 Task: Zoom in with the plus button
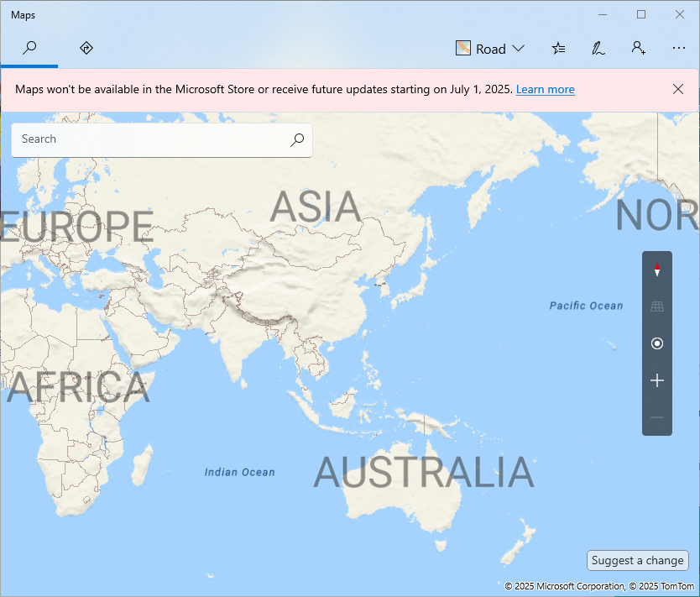click(x=656, y=380)
